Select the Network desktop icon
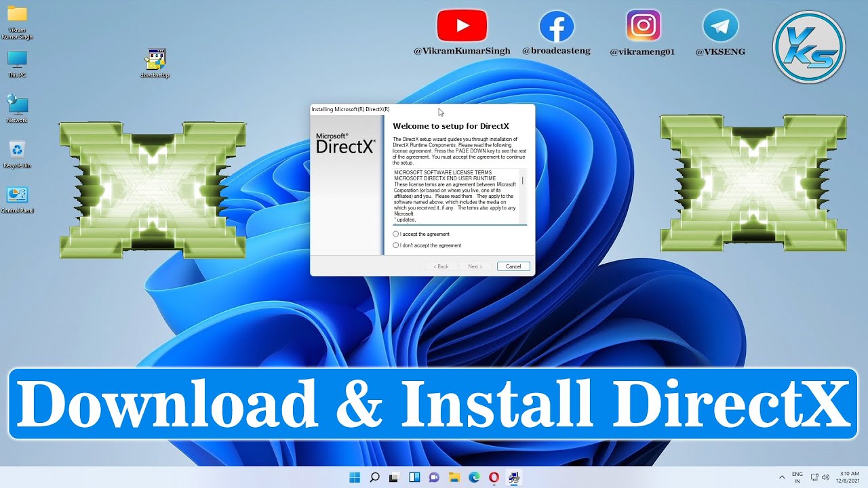This screenshot has height=488, width=868. pyautogui.click(x=17, y=109)
